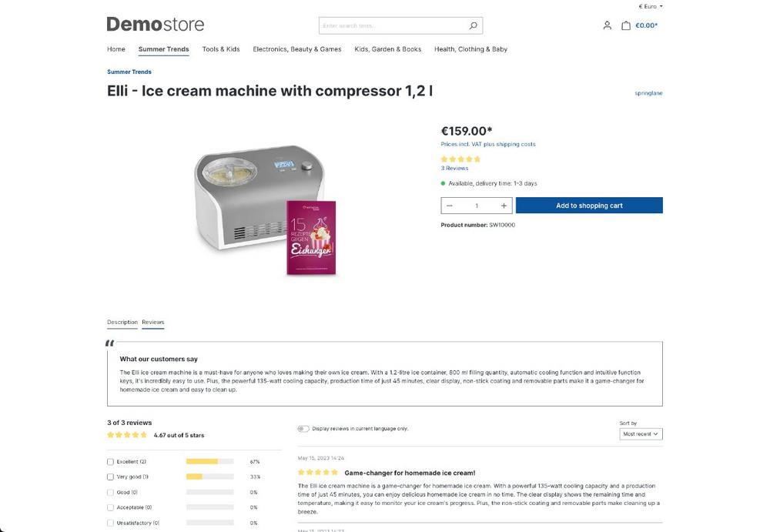Click the ice cream machine image
770x532 pixels.
[265, 209]
